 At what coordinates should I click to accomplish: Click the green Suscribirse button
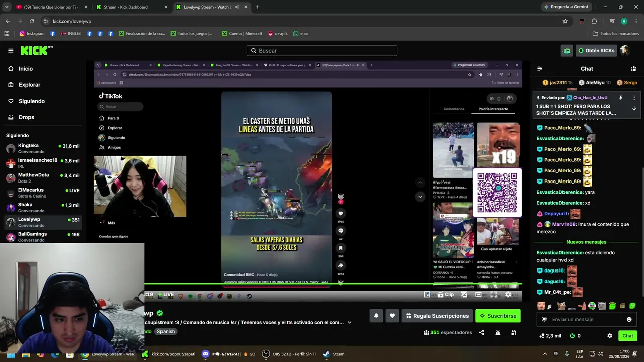(x=498, y=316)
